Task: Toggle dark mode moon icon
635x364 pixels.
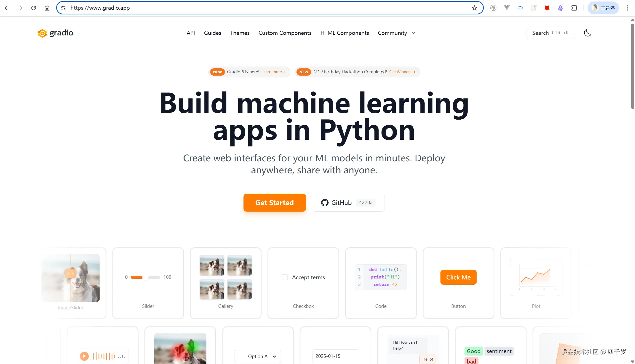Action: click(587, 33)
